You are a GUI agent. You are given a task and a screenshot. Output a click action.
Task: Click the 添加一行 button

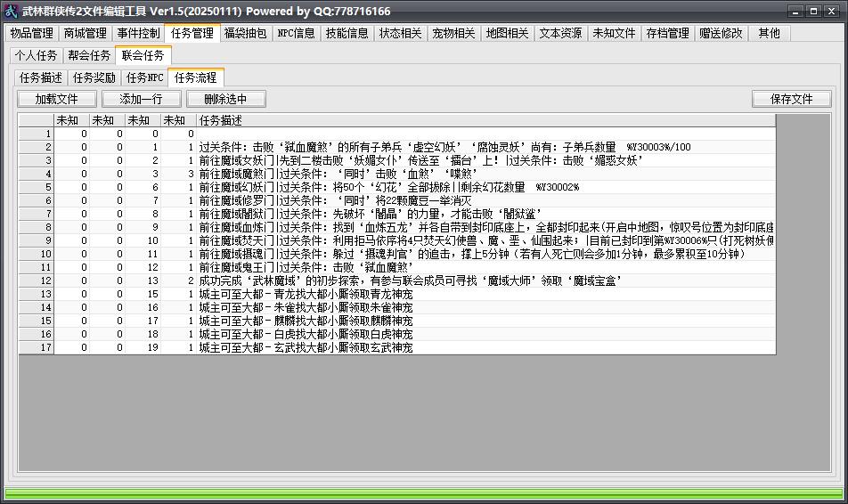pyautogui.click(x=141, y=99)
